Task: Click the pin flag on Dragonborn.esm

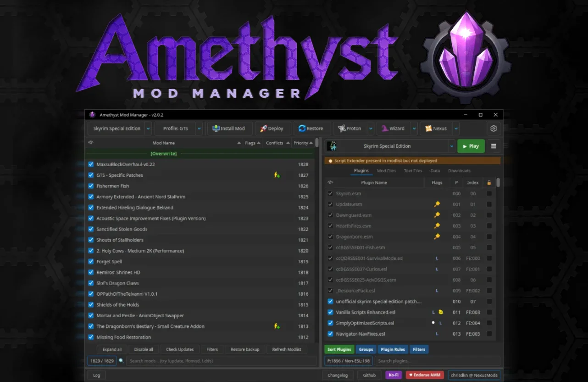Action: pyautogui.click(x=437, y=236)
